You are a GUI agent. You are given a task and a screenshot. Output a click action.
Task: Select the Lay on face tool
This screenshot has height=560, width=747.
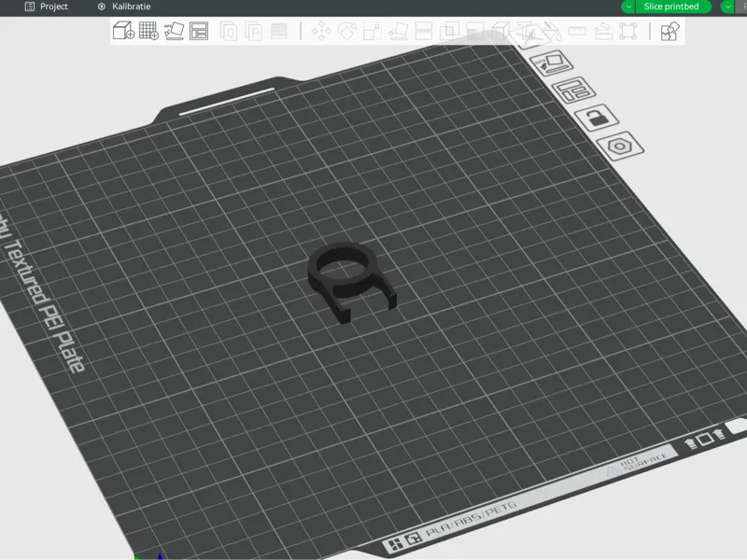(x=399, y=32)
